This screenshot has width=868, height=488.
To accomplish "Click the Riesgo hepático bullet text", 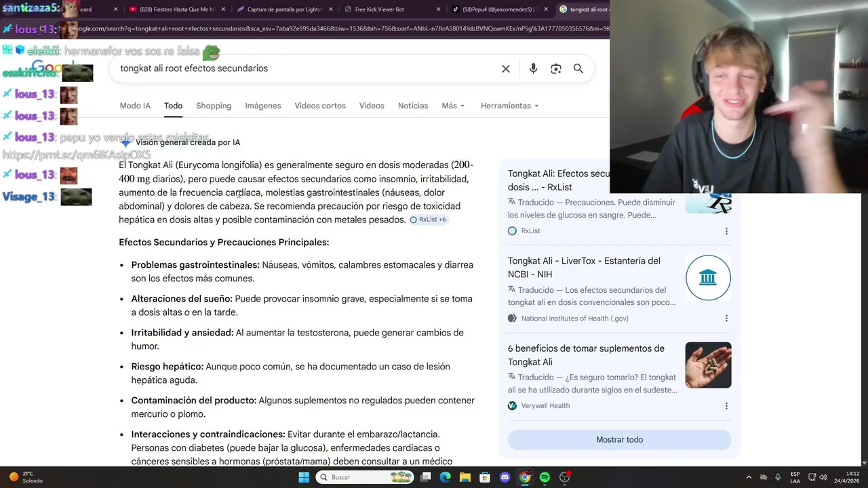I will (291, 373).
